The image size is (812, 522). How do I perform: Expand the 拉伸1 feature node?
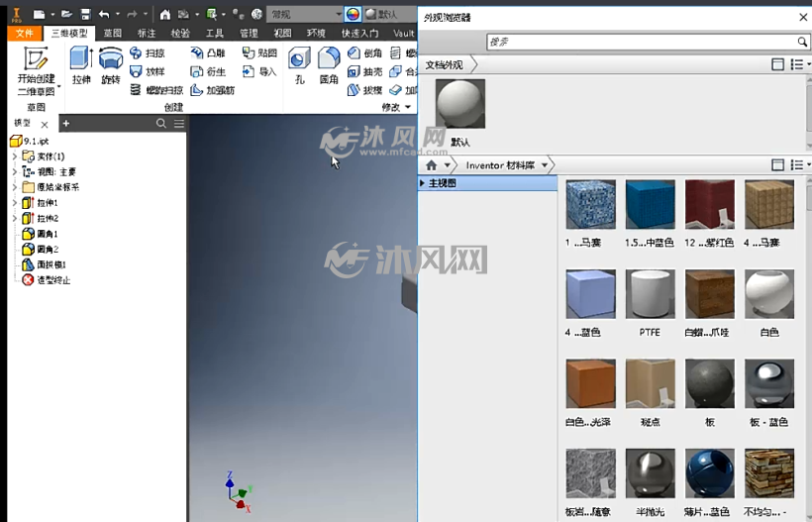point(15,202)
